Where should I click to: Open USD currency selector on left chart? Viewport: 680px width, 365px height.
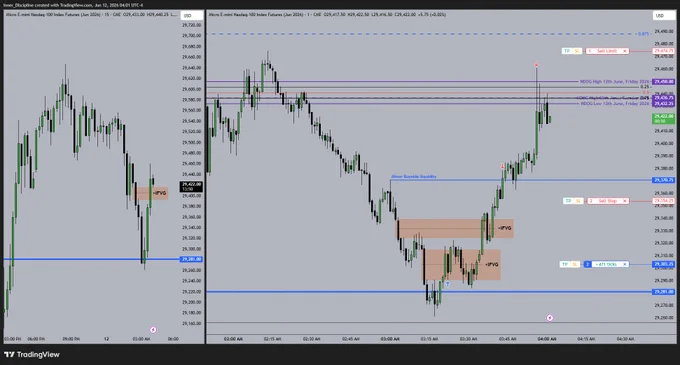(192, 16)
